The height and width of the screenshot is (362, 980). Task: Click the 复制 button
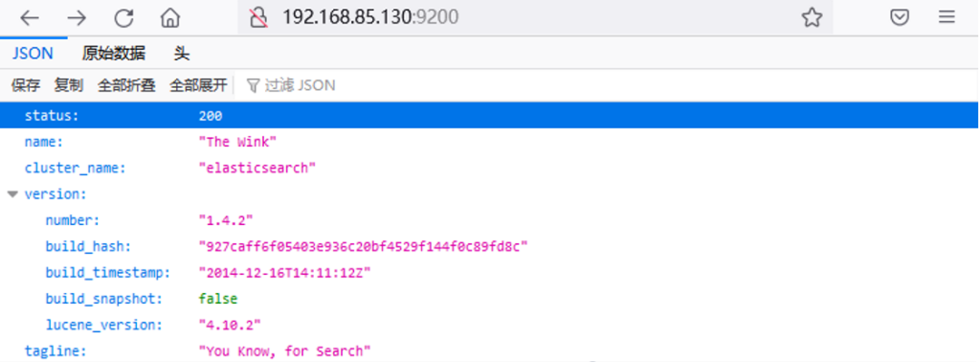(69, 85)
